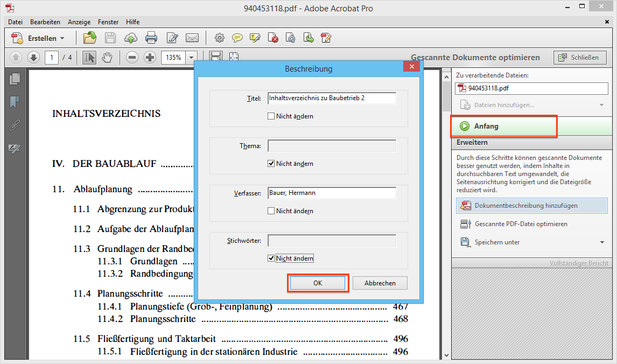Expand the Erstellen dropdown
617x364 pixels.
[62, 38]
